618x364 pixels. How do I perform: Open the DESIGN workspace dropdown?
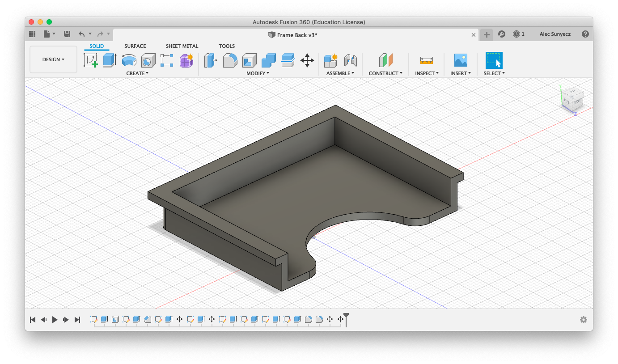(53, 59)
